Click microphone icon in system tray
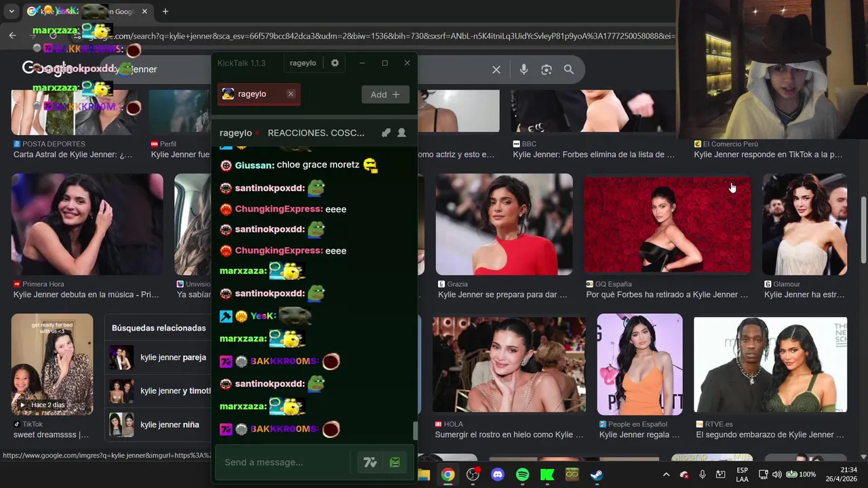The width and height of the screenshot is (868, 488). point(703,474)
